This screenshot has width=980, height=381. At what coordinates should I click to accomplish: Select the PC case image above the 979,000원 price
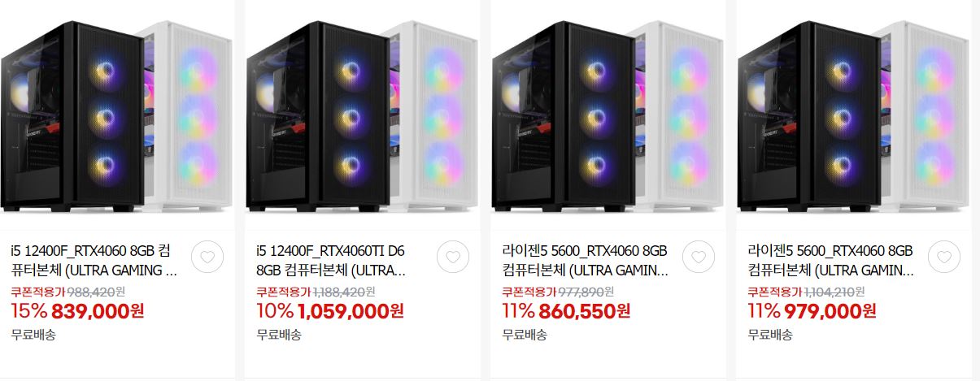pos(854,115)
